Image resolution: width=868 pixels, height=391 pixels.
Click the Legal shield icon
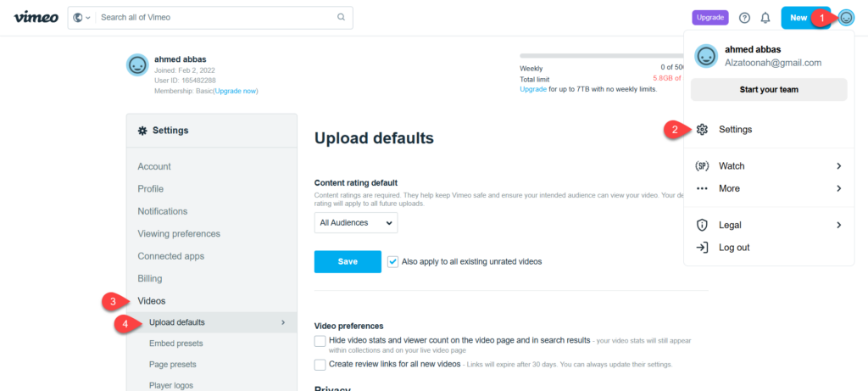[702, 225]
